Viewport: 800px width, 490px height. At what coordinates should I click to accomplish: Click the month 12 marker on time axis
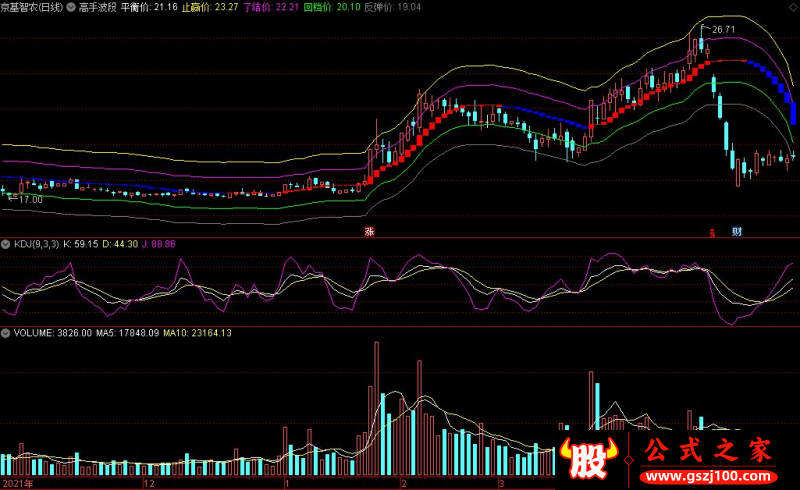[x=149, y=483]
